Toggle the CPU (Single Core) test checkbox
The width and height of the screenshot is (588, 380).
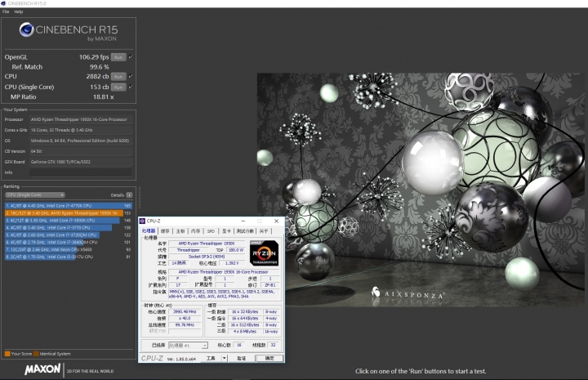pyautogui.click(x=131, y=87)
